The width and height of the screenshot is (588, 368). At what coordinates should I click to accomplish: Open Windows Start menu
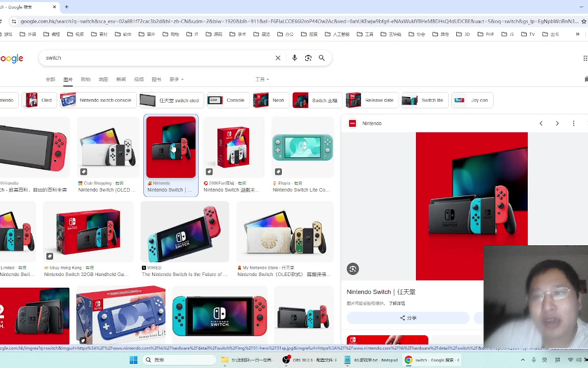coord(134,360)
